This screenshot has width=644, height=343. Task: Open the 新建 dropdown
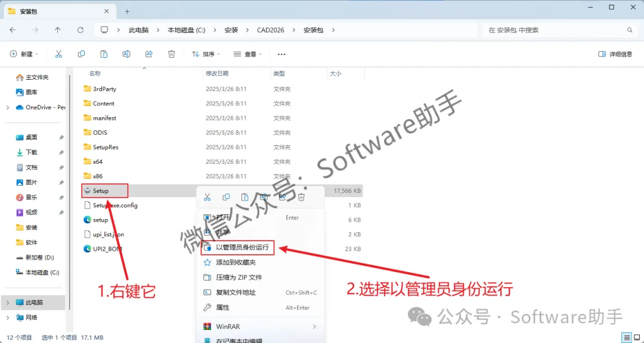[x=24, y=54]
